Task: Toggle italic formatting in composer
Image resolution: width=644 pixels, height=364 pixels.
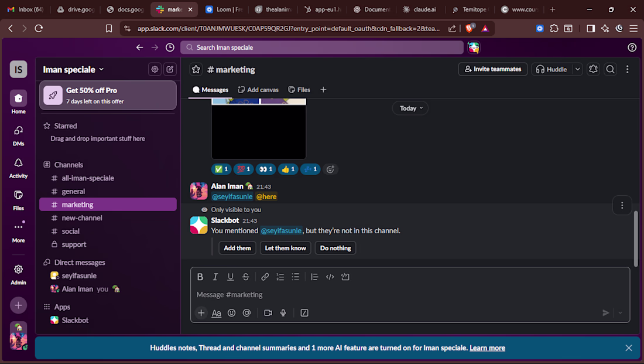Action: [x=215, y=277]
